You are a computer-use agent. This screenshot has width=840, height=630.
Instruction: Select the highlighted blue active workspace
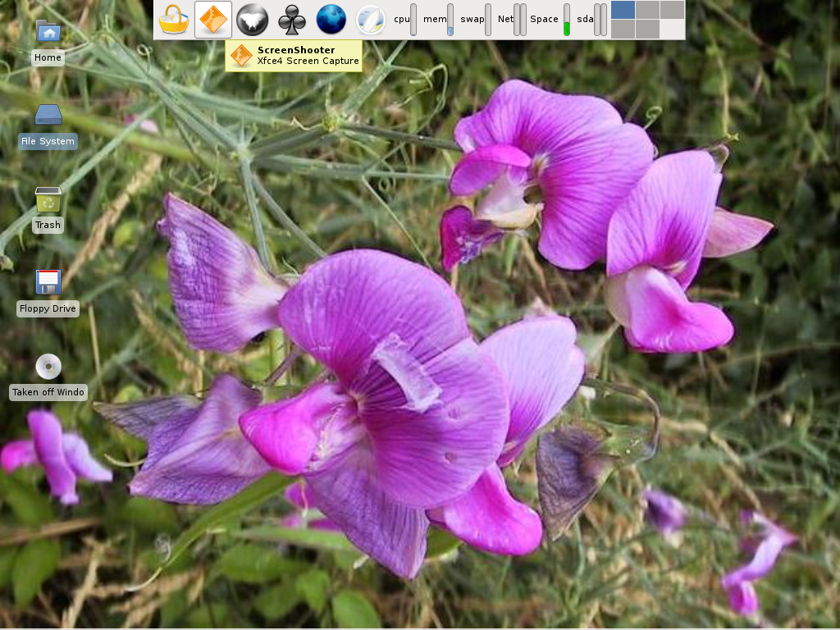coord(623,10)
